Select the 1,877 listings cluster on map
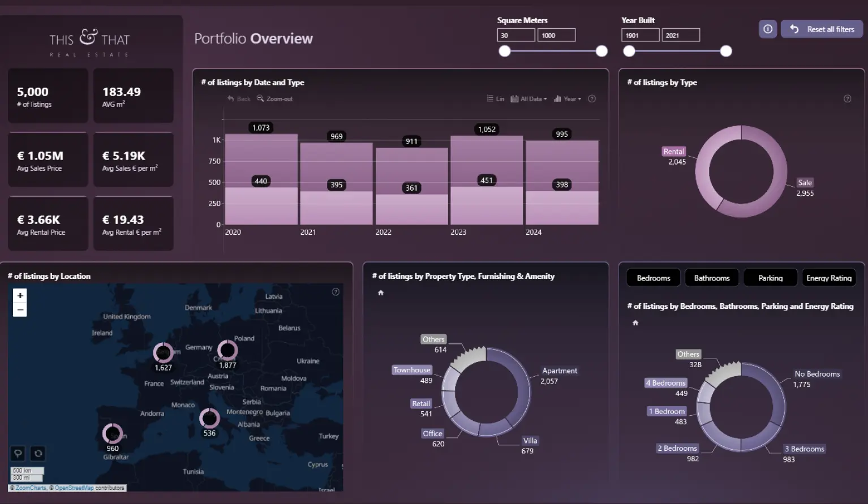868x504 pixels. pos(227,351)
